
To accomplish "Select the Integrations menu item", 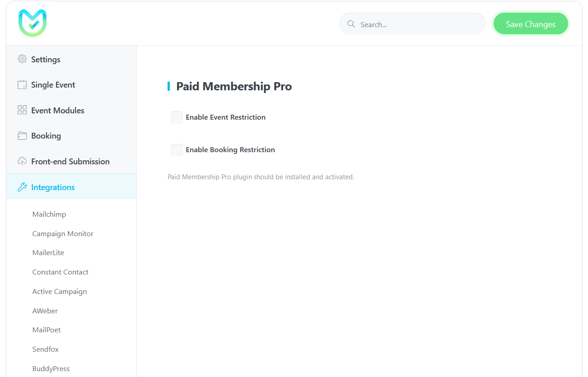I will 71,186.
